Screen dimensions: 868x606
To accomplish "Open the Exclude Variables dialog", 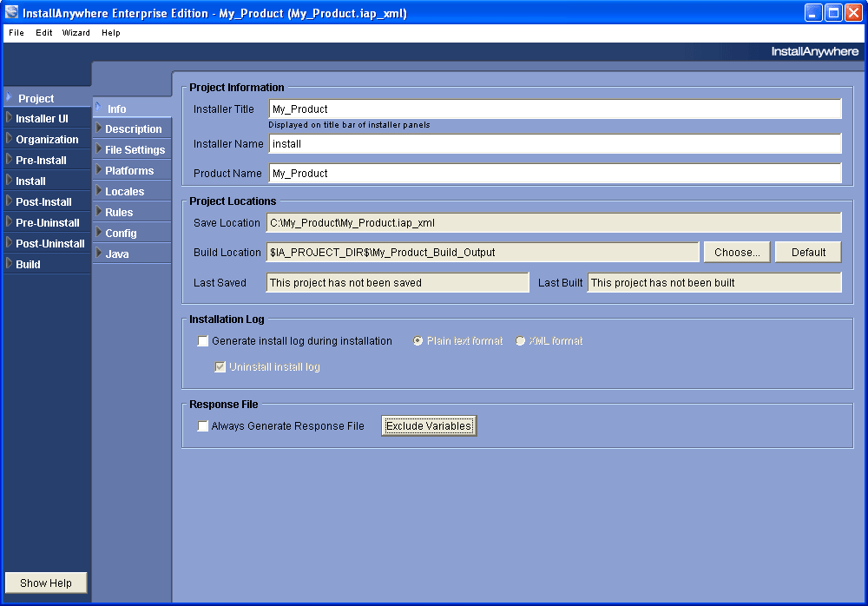I will (x=428, y=425).
